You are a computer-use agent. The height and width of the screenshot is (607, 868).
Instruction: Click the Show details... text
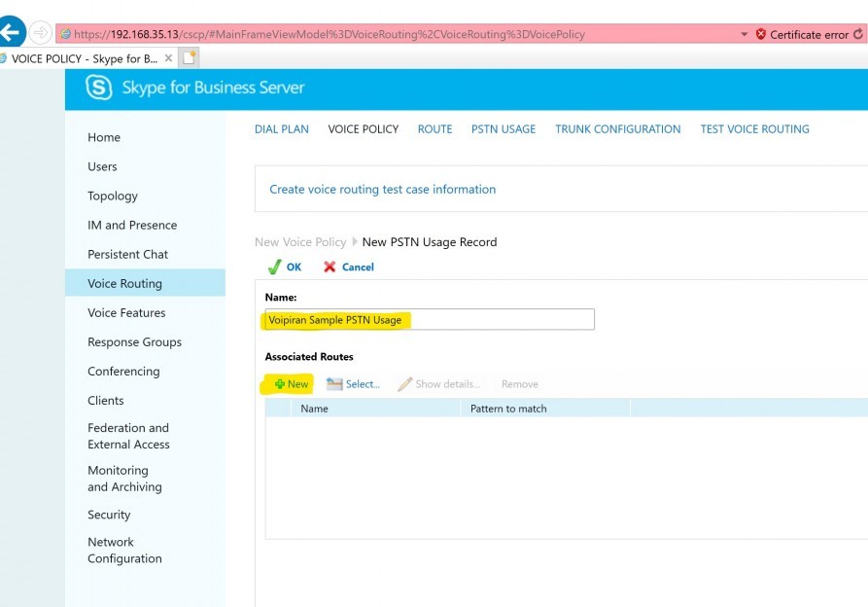click(x=448, y=384)
